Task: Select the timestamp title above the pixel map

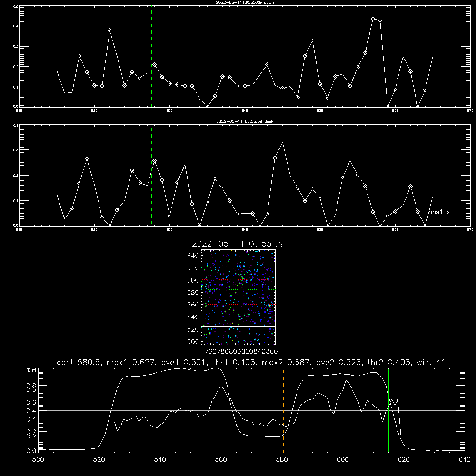Action: tap(238, 244)
